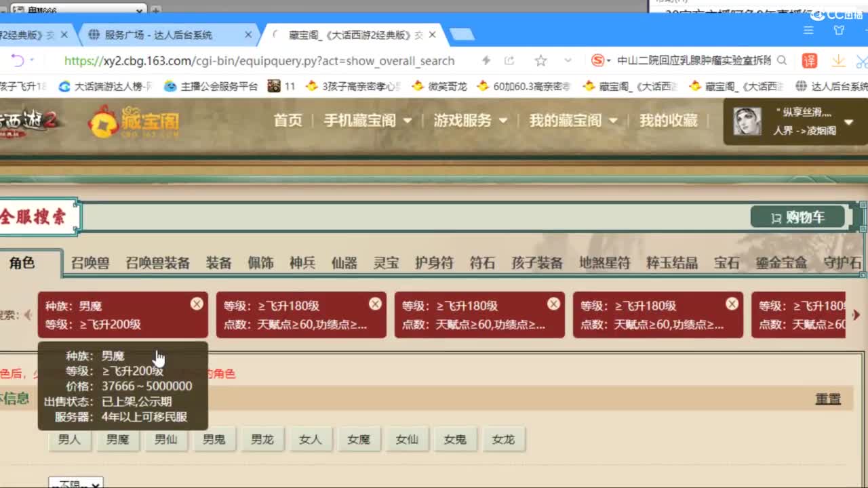Open the 达人后台系统 bookmark

point(831,86)
